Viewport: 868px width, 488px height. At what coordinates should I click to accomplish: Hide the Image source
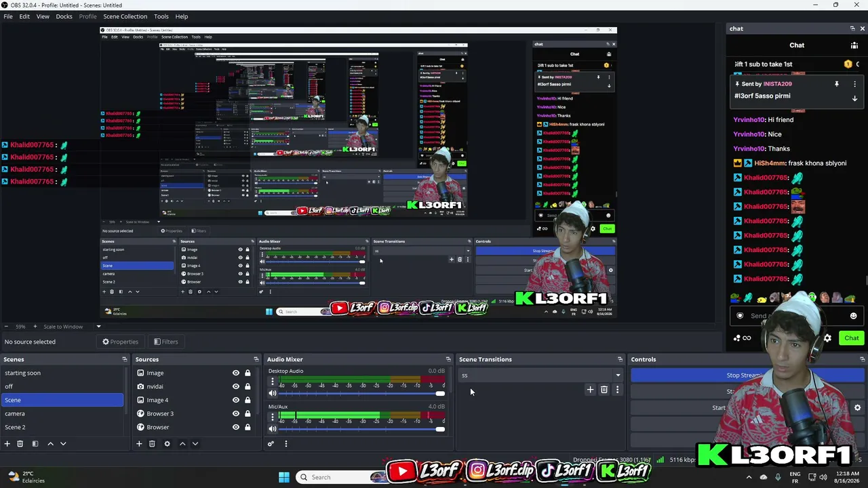pos(236,373)
